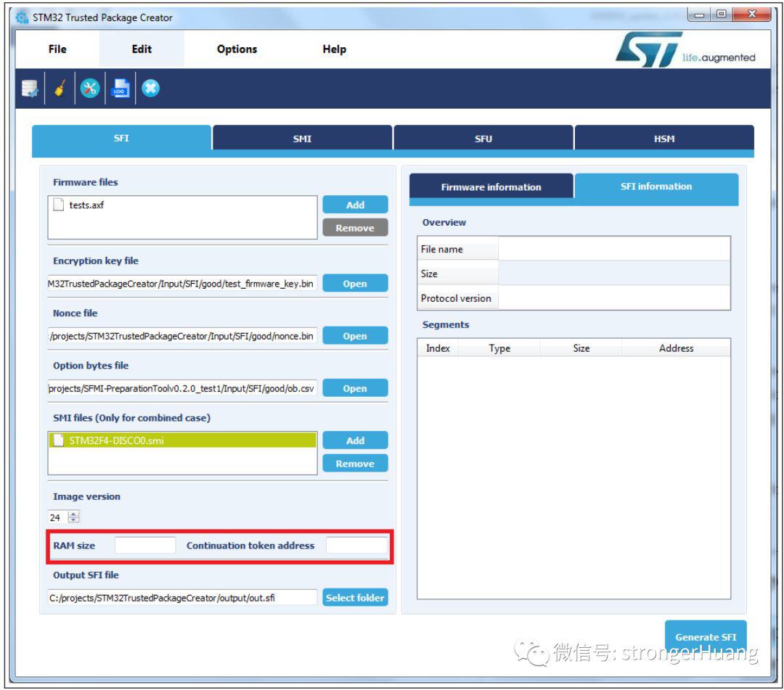Open the File menu
The width and height of the screenshot is (784, 690).
(57, 49)
